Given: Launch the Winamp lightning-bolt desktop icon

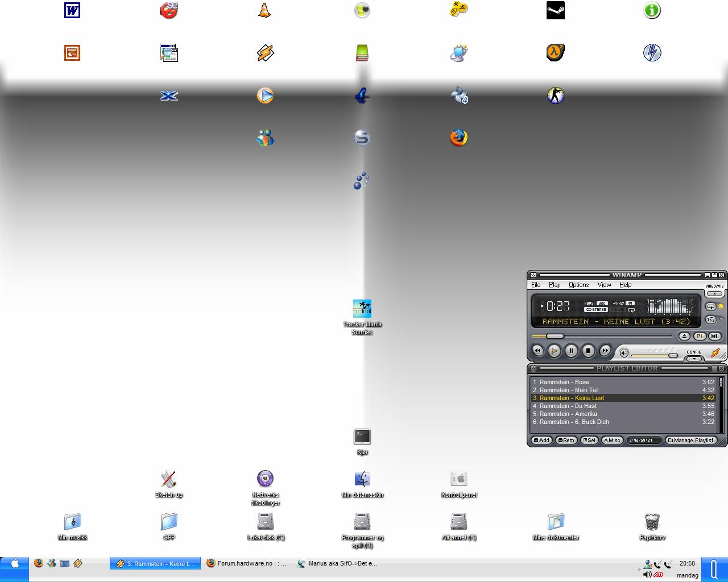Looking at the screenshot, I should pyautogui.click(x=265, y=53).
